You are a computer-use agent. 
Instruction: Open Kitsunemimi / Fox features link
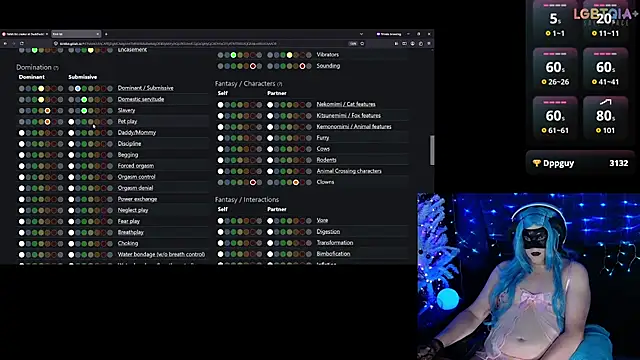(x=349, y=116)
